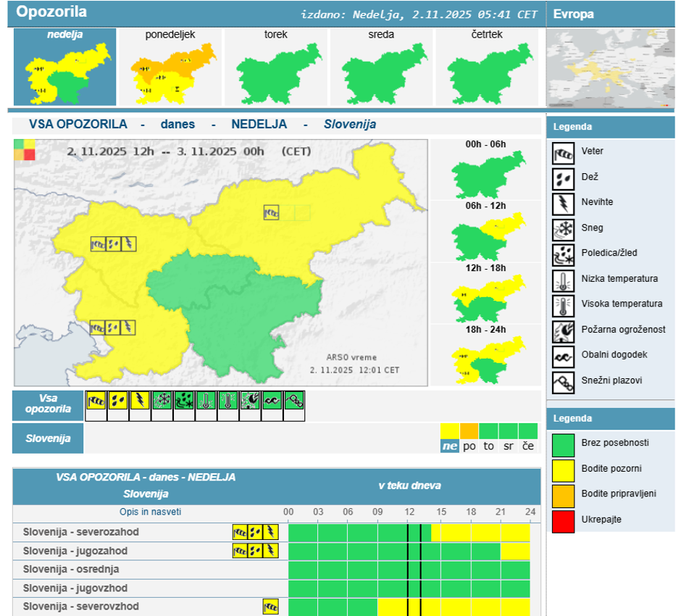
Task: Select the snow avalanche filter icon
Action: 294,401
